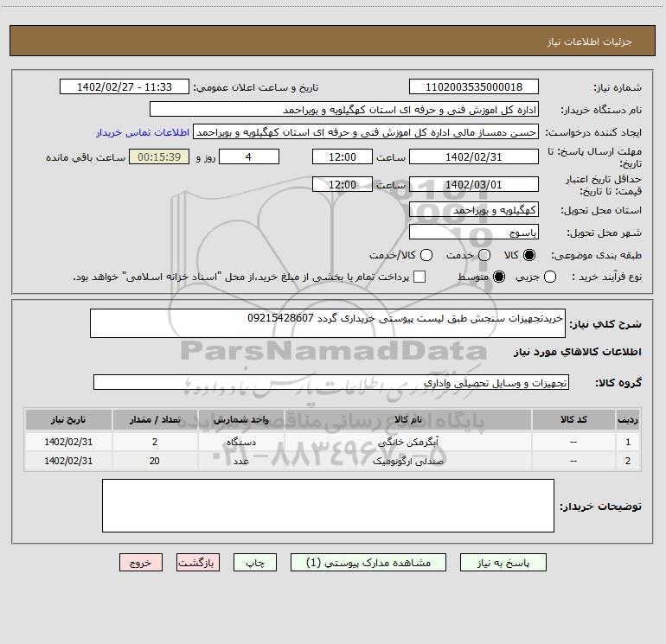Click the جزئیات اطلاعات نیاز header title
The height and width of the screenshot is (644, 666).
point(590,41)
